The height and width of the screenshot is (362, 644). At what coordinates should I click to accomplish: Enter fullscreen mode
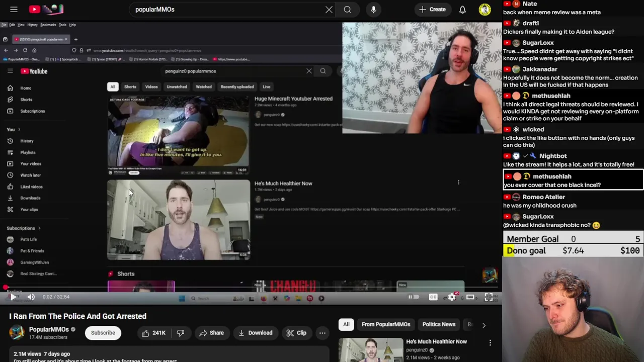(488, 297)
